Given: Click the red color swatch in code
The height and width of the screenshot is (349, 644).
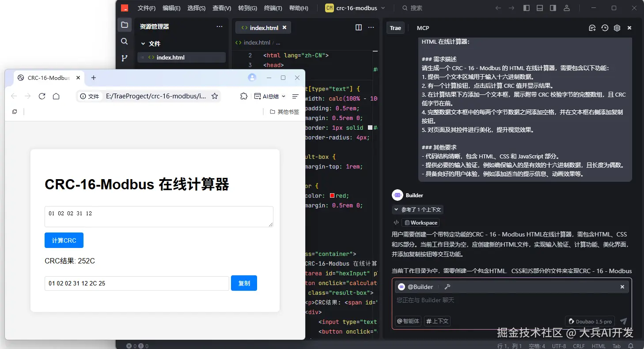Looking at the screenshot, I should click(332, 195).
